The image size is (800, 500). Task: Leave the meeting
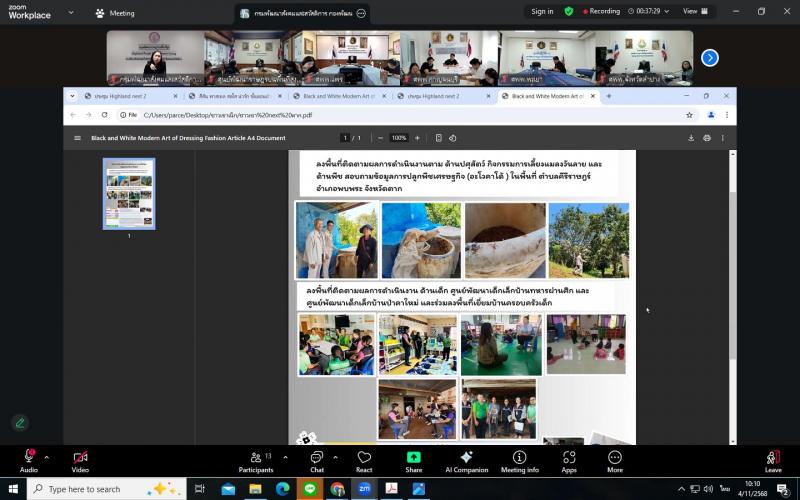click(x=773, y=461)
